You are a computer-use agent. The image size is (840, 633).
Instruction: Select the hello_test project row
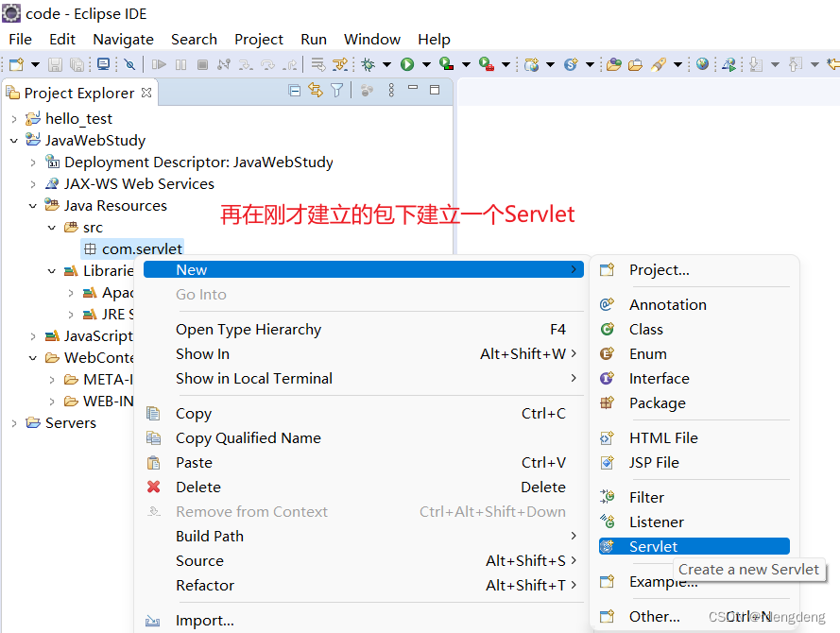point(69,118)
